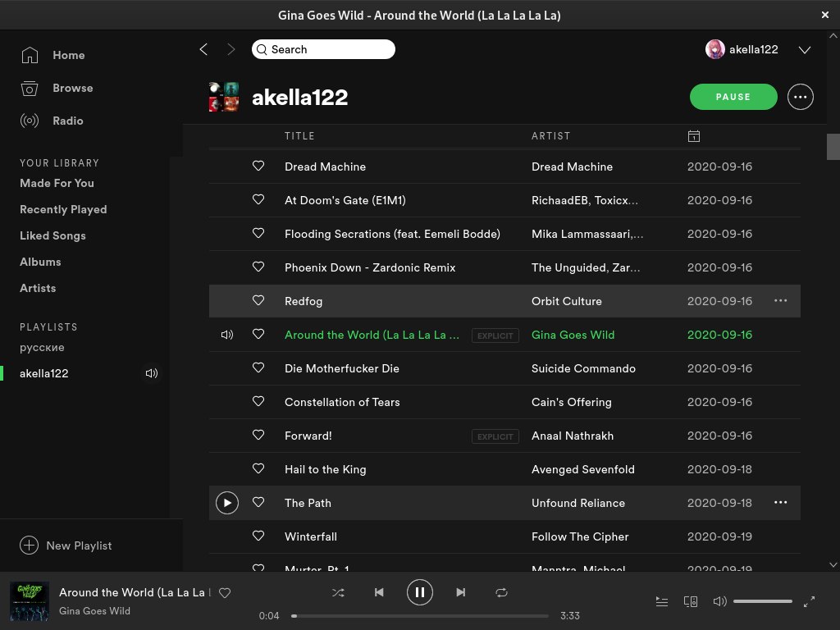Click speaker icon on Around the World row
This screenshot has width=840, height=630.
(227, 335)
